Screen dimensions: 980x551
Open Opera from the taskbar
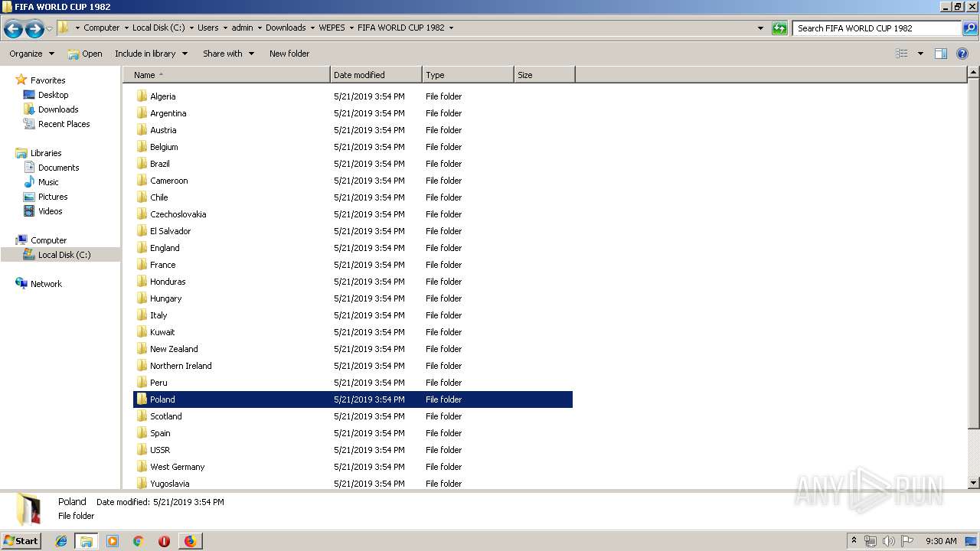[164, 541]
